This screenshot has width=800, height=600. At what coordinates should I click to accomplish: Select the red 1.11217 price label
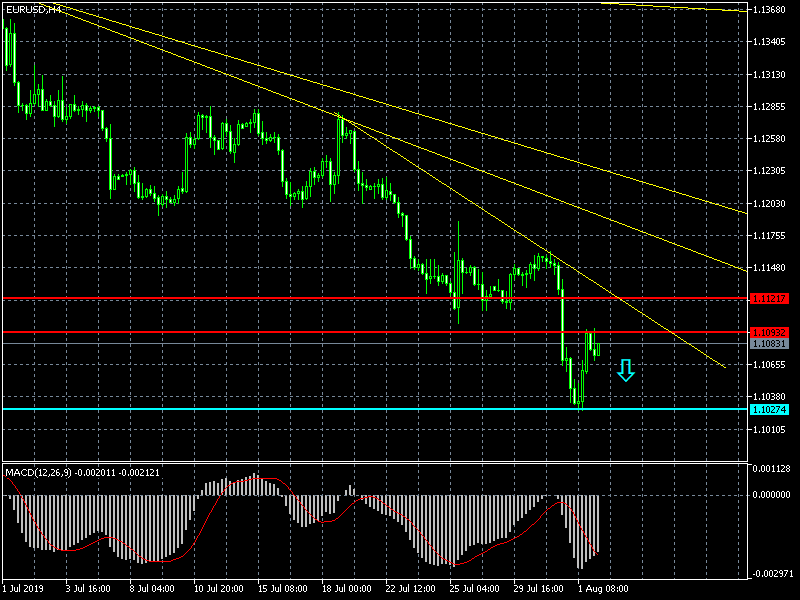point(769,298)
